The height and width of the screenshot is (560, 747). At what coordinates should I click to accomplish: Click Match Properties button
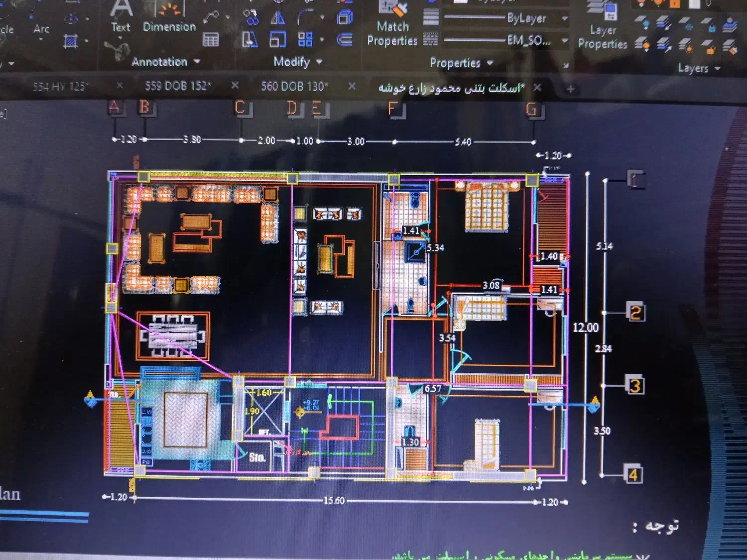392,25
